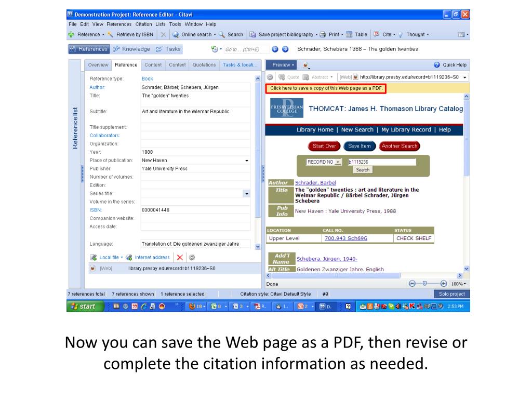Image resolution: width=532 pixels, height=399 pixels.
Task: Click the layout options icon at toolbar end
Action: [463, 34]
